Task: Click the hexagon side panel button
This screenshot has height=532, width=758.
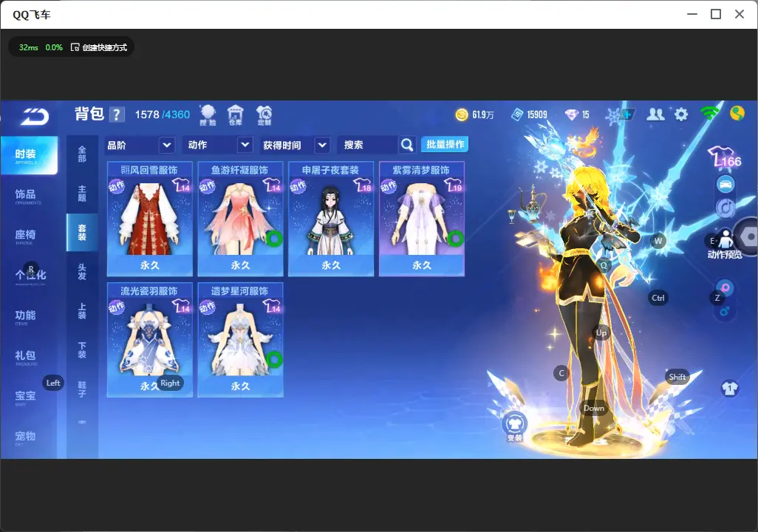Action: coord(748,237)
